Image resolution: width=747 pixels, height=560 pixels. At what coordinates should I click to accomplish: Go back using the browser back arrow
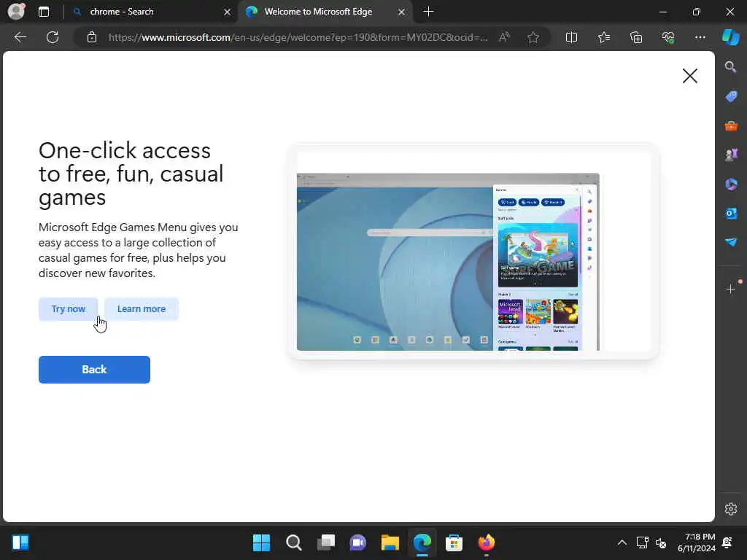click(20, 37)
